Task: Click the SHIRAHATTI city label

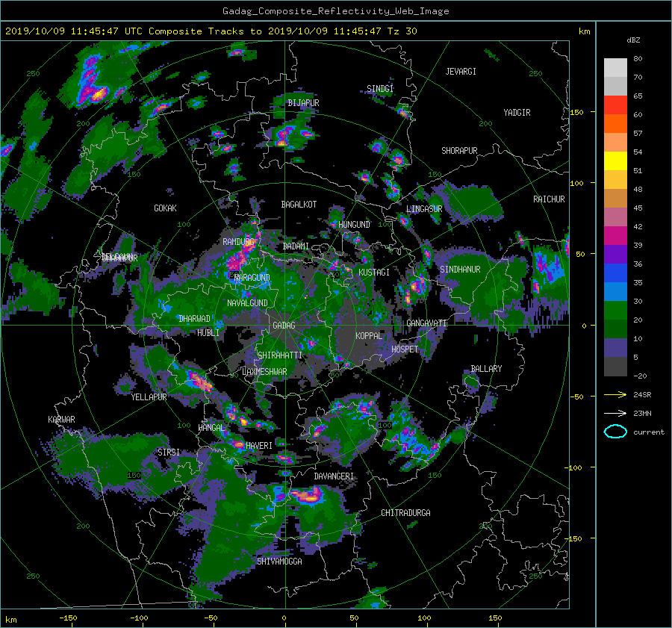Action: (280, 355)
